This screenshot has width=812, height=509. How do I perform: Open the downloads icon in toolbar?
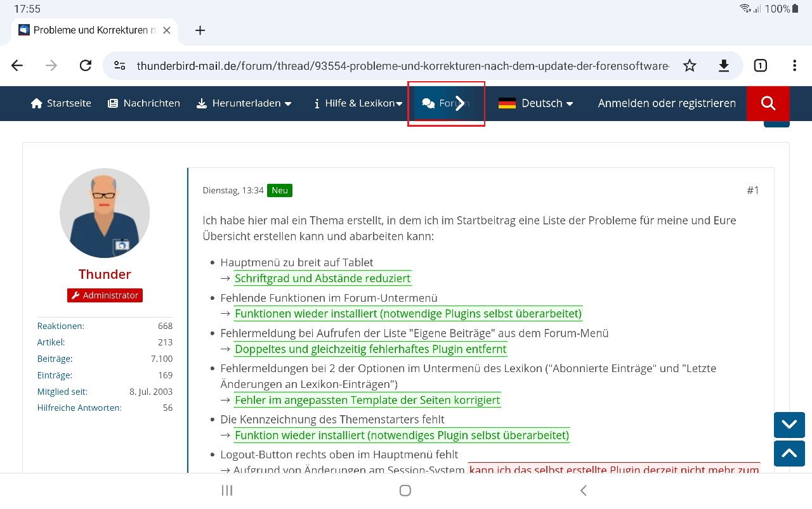(724, 66)
